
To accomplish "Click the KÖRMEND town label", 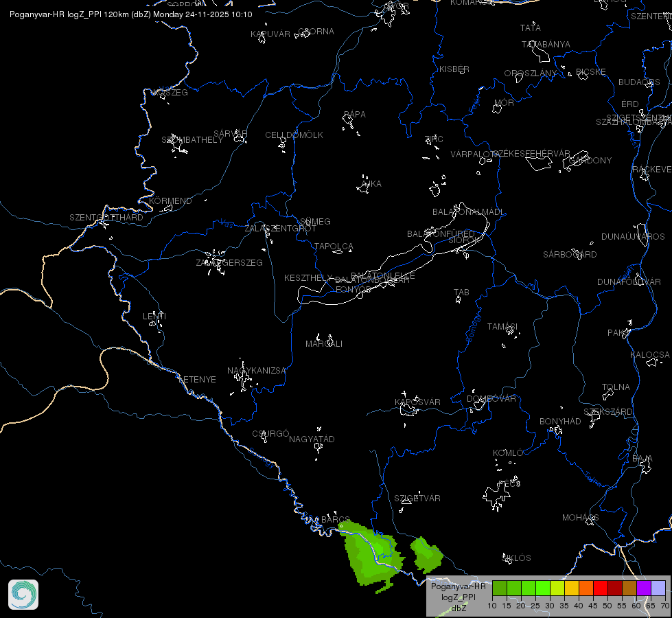I will [x=170, y=201].
